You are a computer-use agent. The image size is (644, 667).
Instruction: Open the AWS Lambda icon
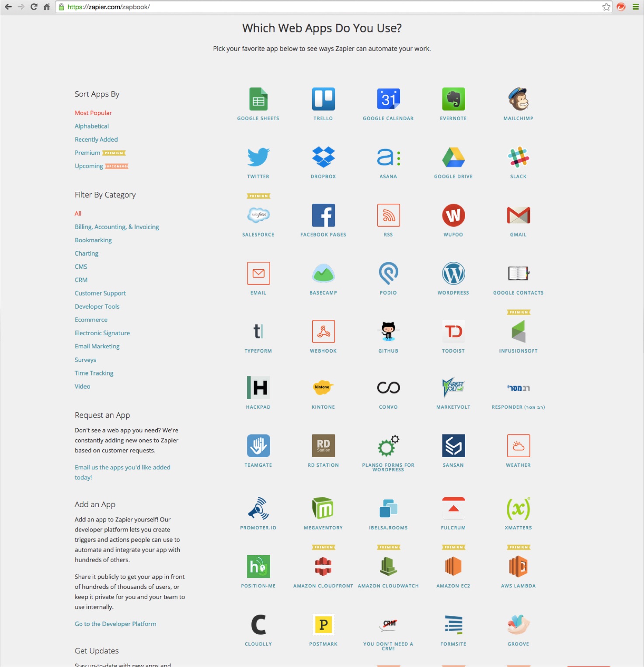coord(519,566)
